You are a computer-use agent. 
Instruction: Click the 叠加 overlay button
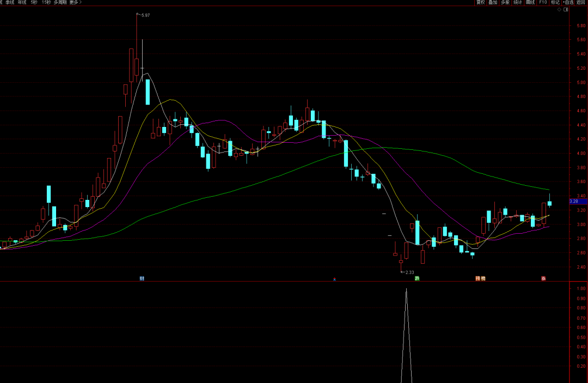pos(493,2)
